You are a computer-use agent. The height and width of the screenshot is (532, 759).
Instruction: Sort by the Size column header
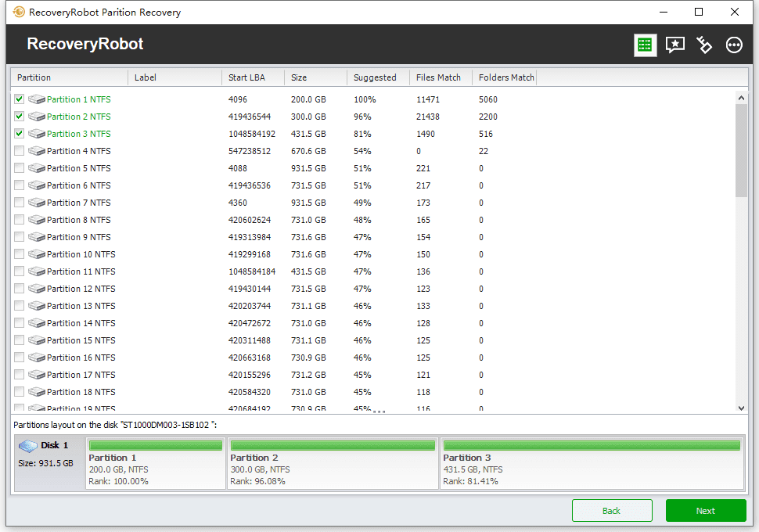click(315, 77)
